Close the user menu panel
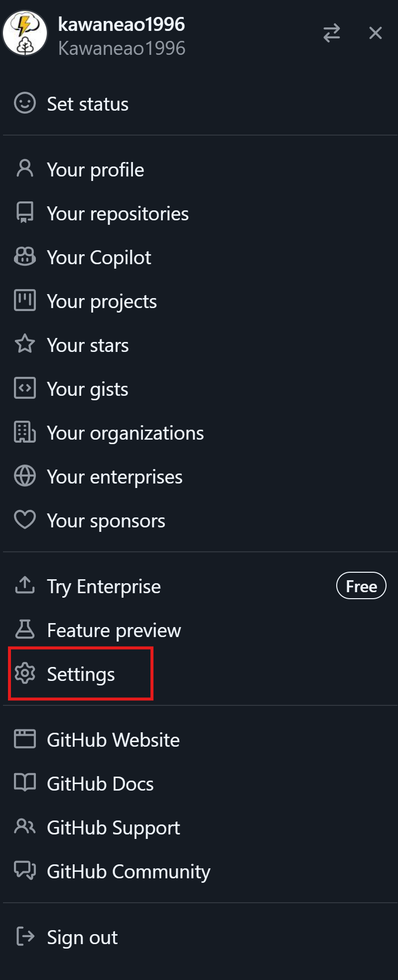This screenshot has width=398, height=980. click(x=375, y=33)
